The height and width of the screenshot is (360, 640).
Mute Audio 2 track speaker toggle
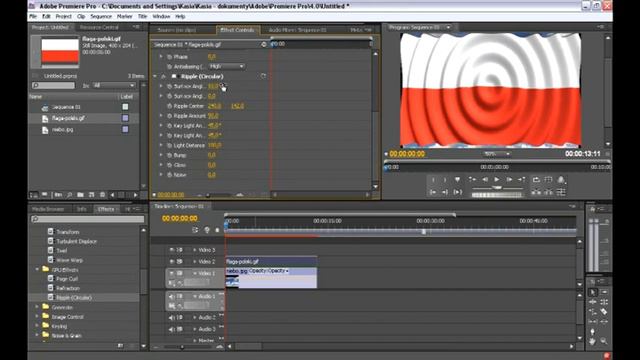coord(172,318)
